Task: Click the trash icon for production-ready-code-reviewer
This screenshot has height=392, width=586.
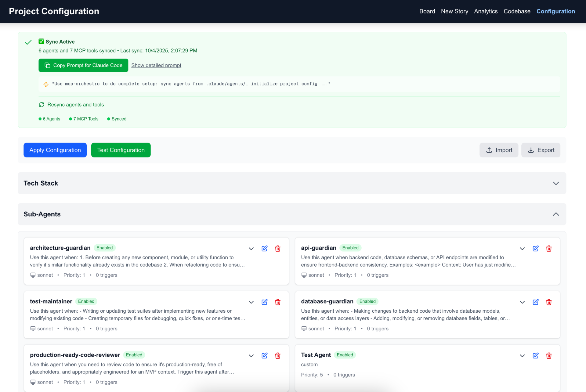Action: tap(278, 355)
